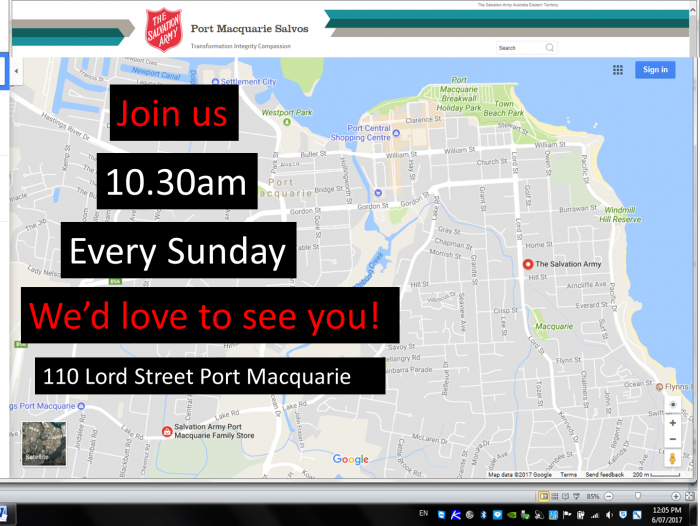Click the Windmill Hill Reserve label
Viewport: 700px width, 526px height.
620,215
